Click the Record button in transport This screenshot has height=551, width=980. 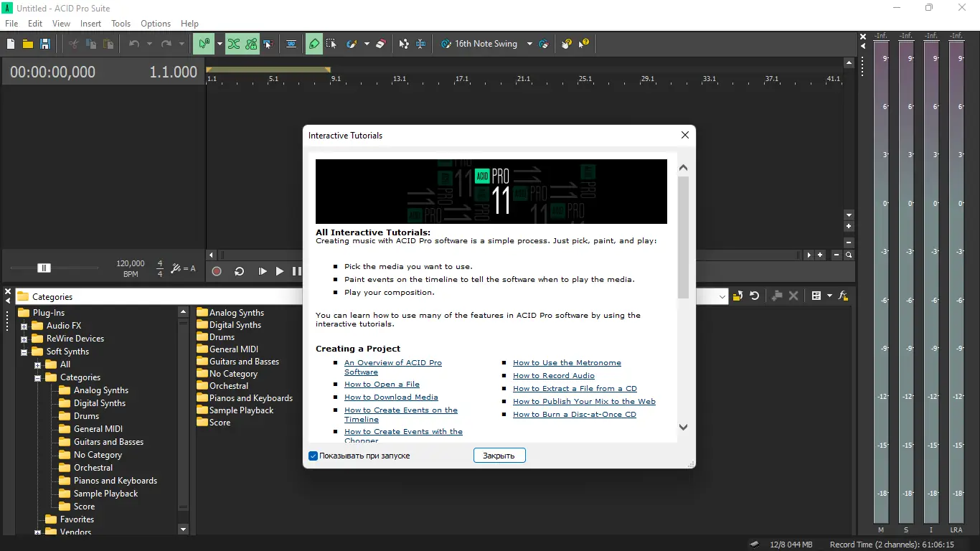pyautogui.click(x=217, y=271)
